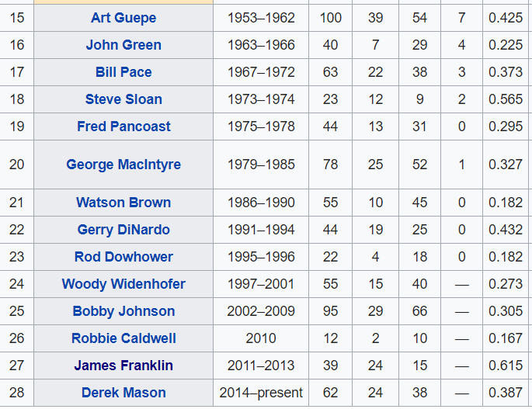Viewport: 532px width, 409px height.
Task: Open the Rod Dowhower link
Action: point(123,257)
